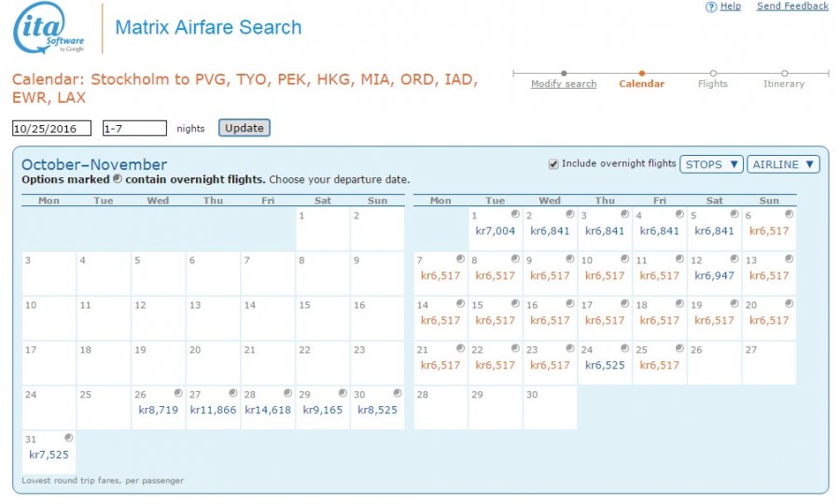This screenshot has height=504, width=840.
Task: Select the Flights step
Action: pyautogui.click(x=713, y=84)
